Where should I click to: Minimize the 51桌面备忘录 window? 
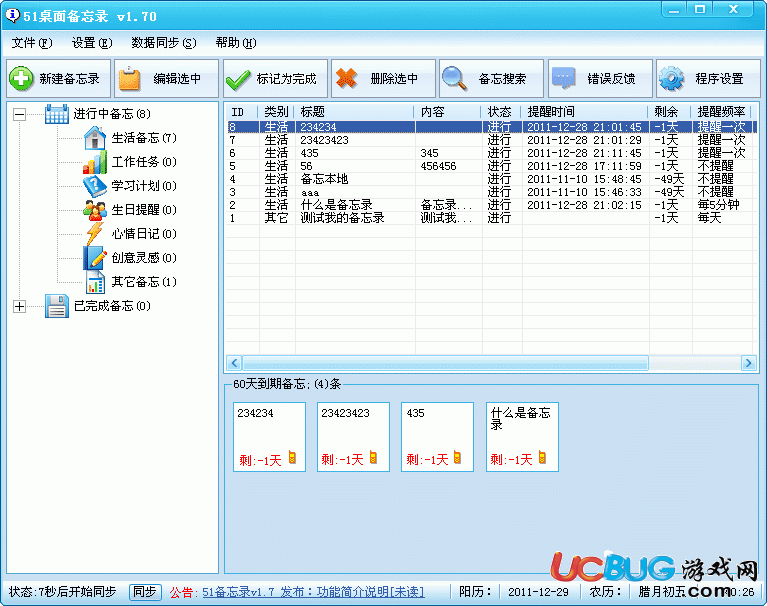click(x=675, y=9)
